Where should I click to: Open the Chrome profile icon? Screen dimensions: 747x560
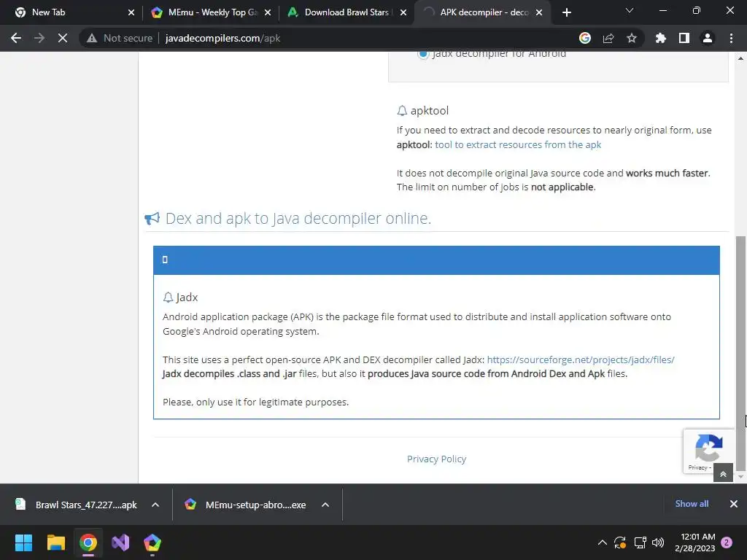tap(708, 38)
